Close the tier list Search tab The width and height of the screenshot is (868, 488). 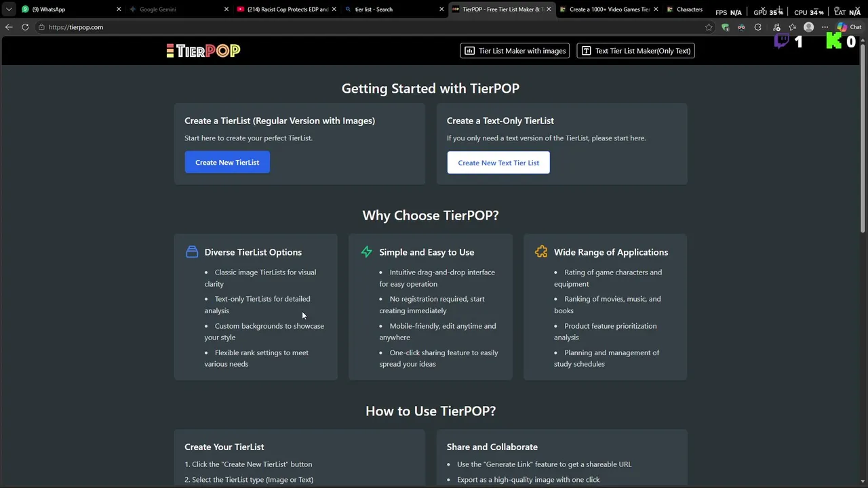441,9
